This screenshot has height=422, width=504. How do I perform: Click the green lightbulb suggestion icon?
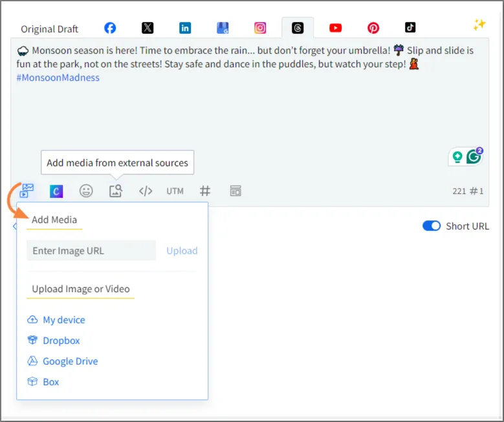[x=457, y=157]
